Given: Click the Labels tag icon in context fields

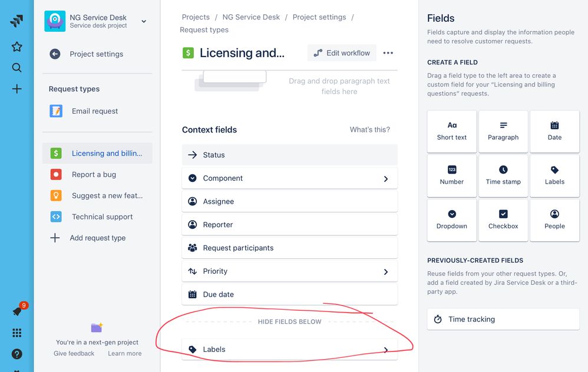Looking at the screenshot, I should pos(193,350).
